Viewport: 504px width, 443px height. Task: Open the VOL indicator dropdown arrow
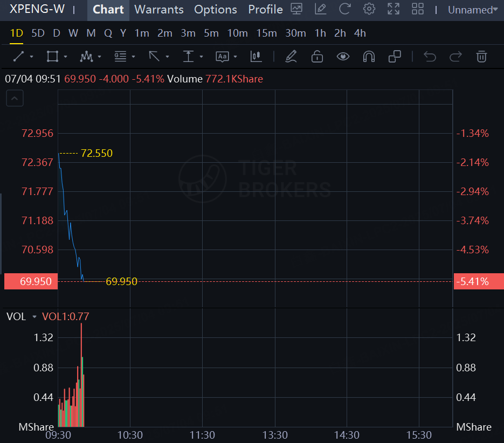pos(34,317)
